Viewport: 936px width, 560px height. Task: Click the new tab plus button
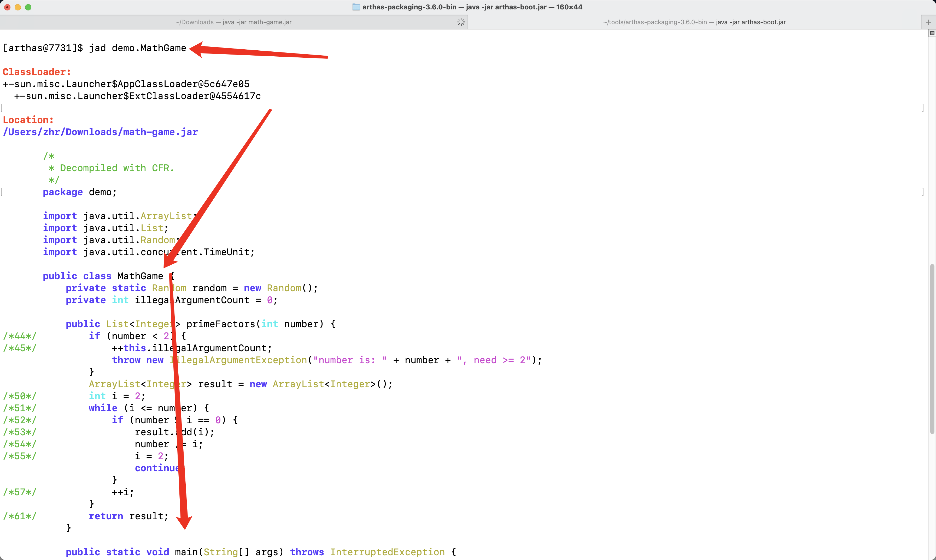tap(928, 22)
